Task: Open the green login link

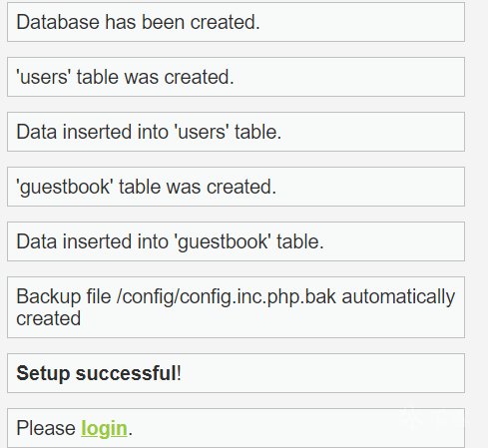Action: (x=104, y=428)
